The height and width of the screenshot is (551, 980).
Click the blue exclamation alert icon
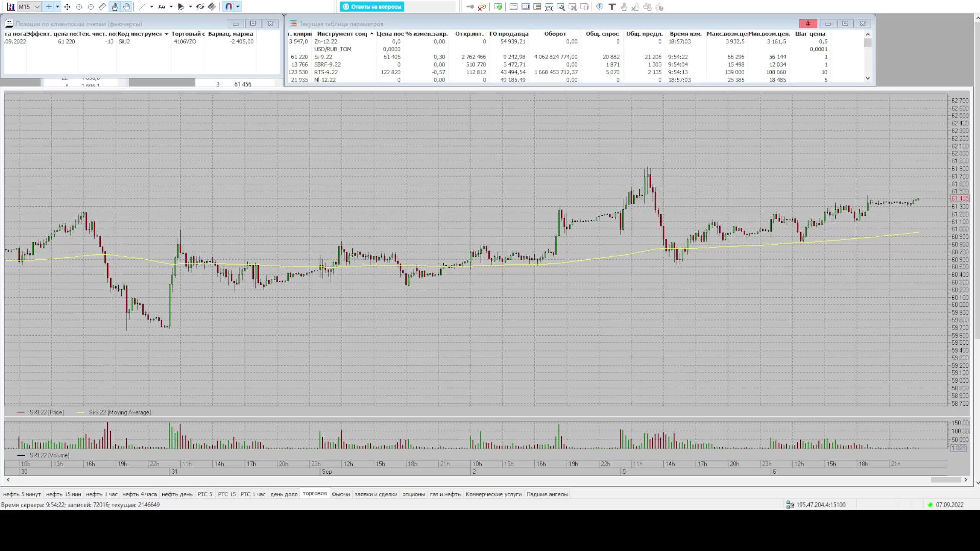click(x=599, y=7)
